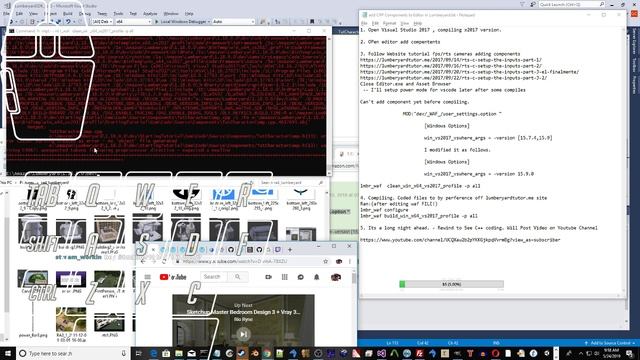Open Visual Studio Team menu
The height and width of the screenshot is (360, 640).
pyautogui.click(x=102, y=13)
